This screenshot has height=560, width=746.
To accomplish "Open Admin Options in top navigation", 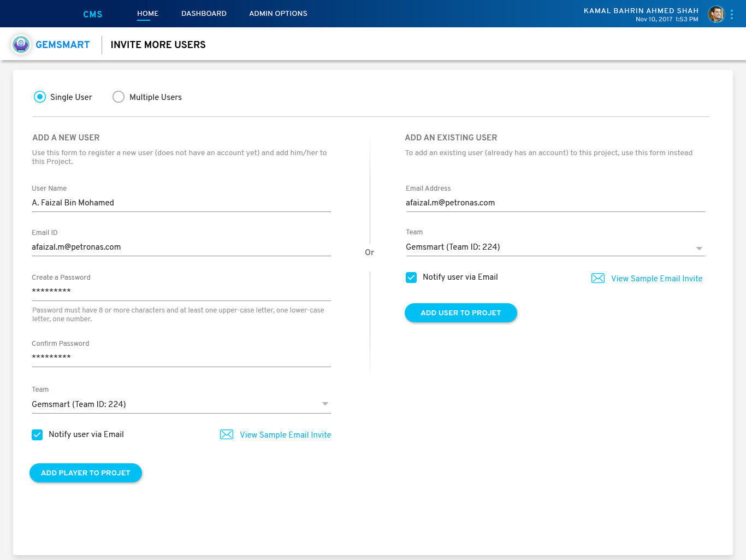I will (x=278, y=14).
